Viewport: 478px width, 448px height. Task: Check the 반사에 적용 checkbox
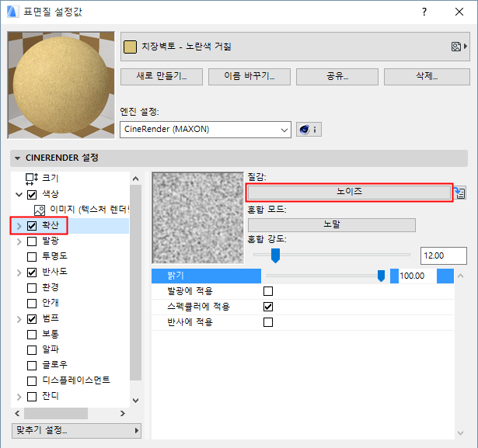[268, 322]
